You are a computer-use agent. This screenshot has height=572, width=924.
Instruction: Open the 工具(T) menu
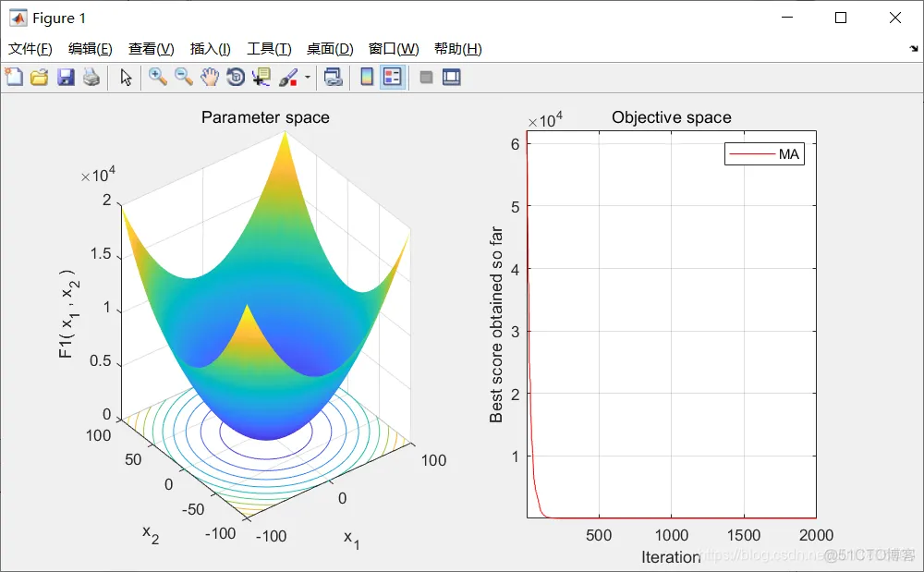pyautogui.click(x=269, y=48)
